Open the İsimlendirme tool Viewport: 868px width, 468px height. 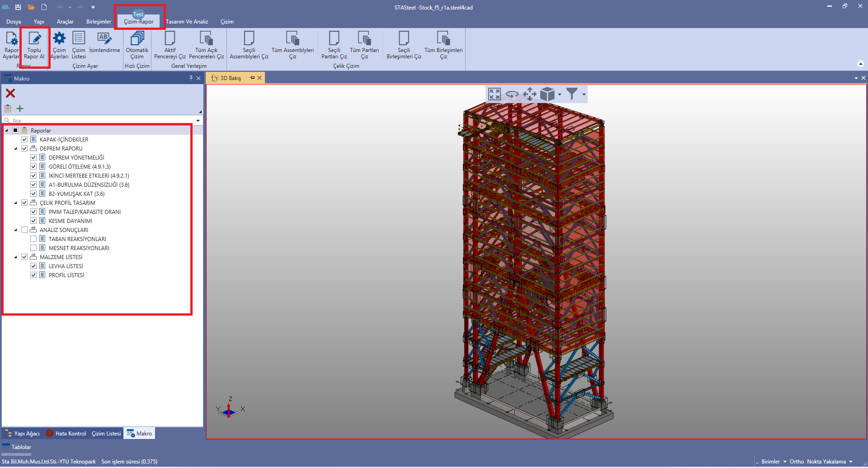pyautogui.click(x=104, y=39)
